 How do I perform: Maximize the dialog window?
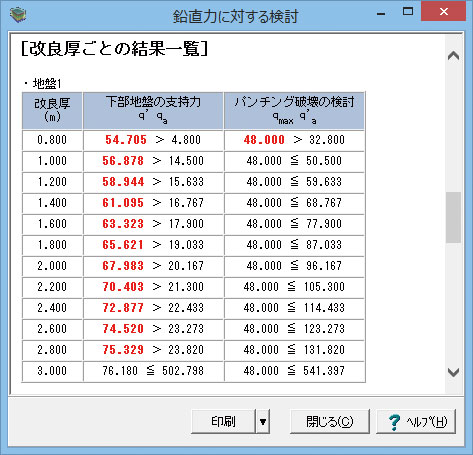(408, 12)
